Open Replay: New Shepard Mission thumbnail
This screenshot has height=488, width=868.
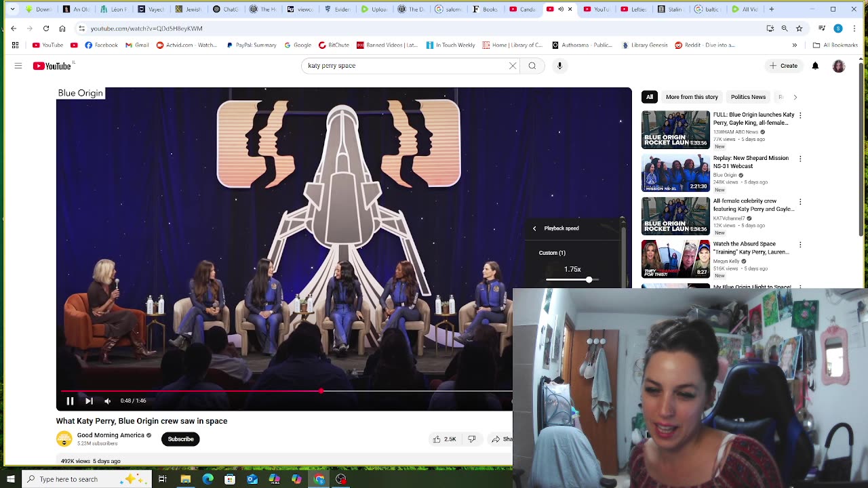pos(675,173)
